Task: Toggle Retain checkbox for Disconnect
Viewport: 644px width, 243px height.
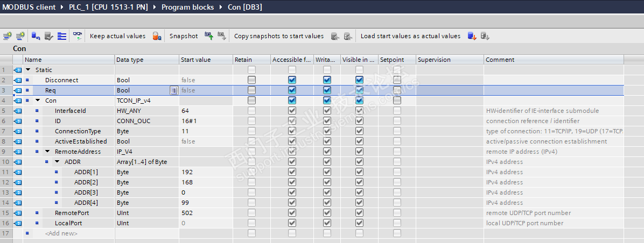Action: [251, 80]
